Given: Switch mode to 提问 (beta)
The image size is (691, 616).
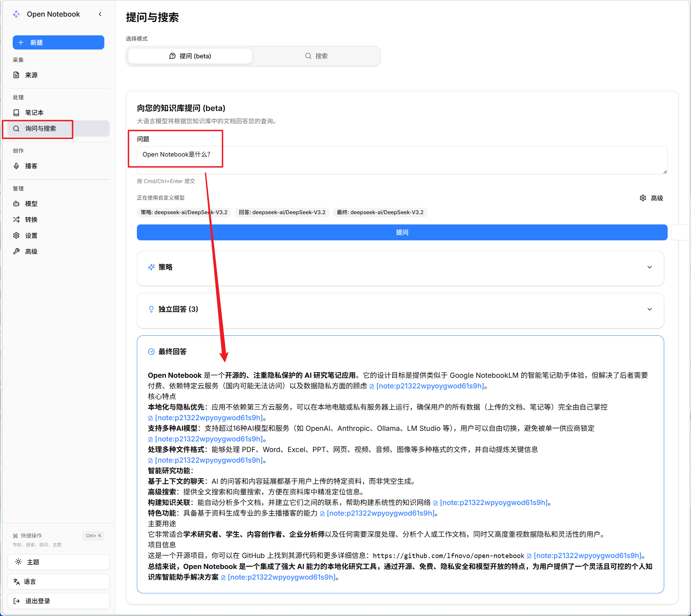Looking at the screenshot, I should [x=190, y=56].
